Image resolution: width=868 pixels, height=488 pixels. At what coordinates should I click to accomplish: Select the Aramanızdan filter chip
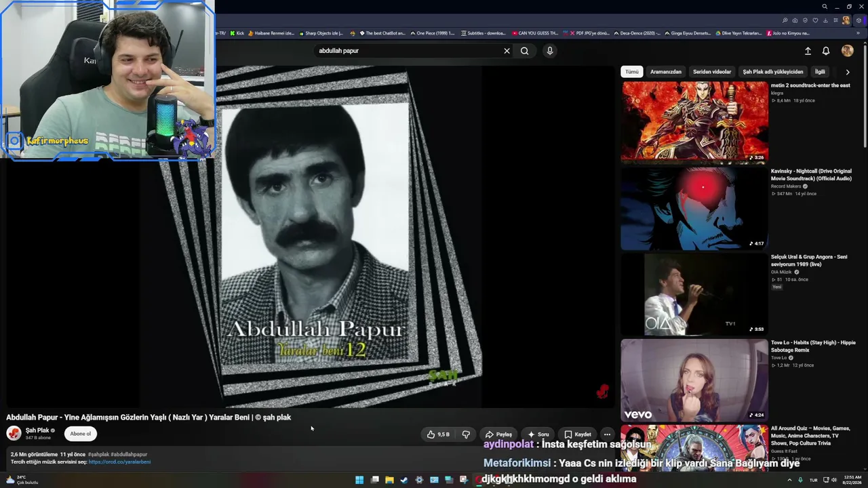coord(666,72)
